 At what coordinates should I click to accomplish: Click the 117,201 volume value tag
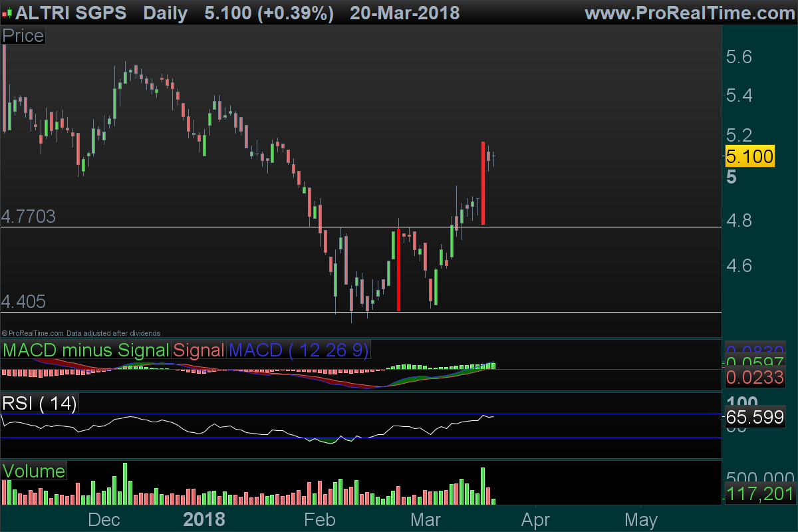click(x=759, y=493)
